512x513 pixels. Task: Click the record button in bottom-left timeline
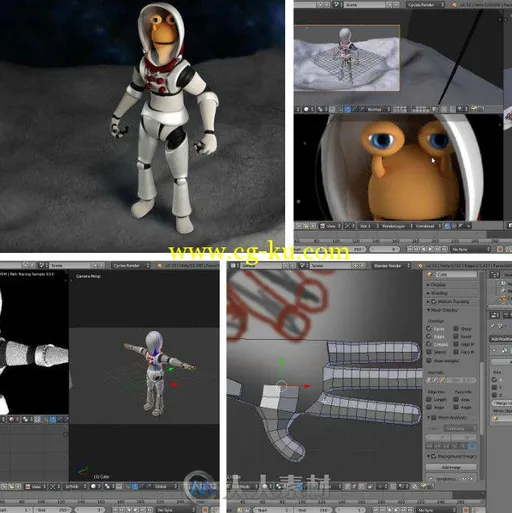[205, 510]
